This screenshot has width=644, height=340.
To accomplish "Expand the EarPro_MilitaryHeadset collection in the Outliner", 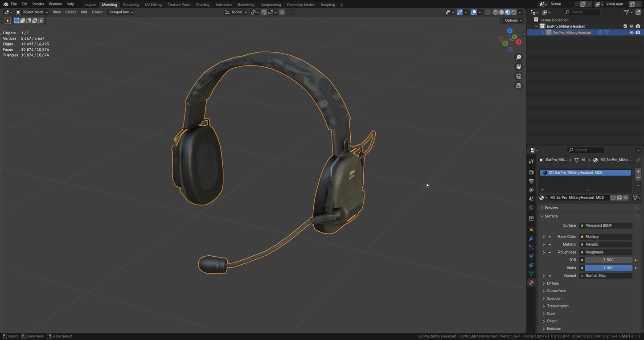I will (x=536, y=26).
